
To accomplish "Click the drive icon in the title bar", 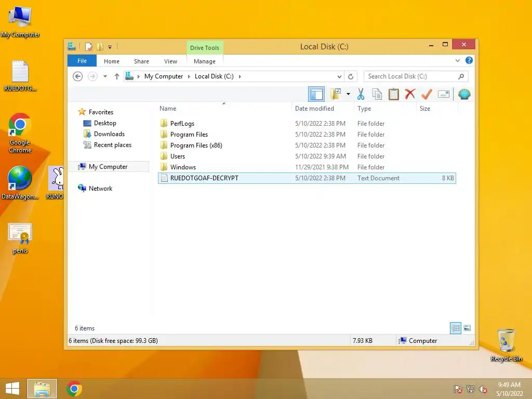I will coord(72,46).
